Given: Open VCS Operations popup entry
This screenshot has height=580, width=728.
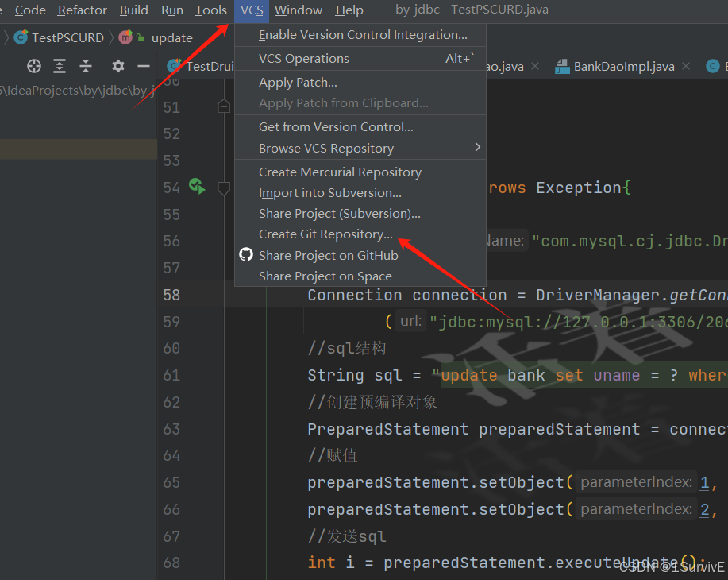Looking at the screenshot, I should point(360,59).
